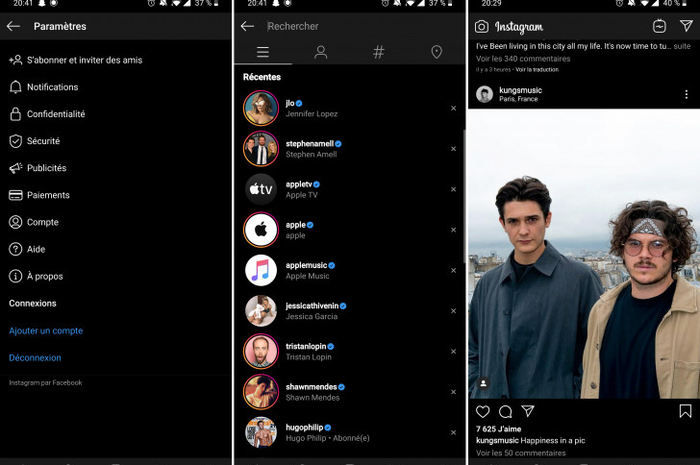Show tagged people on the photo
700x465 pixels.
coord(483,383)
